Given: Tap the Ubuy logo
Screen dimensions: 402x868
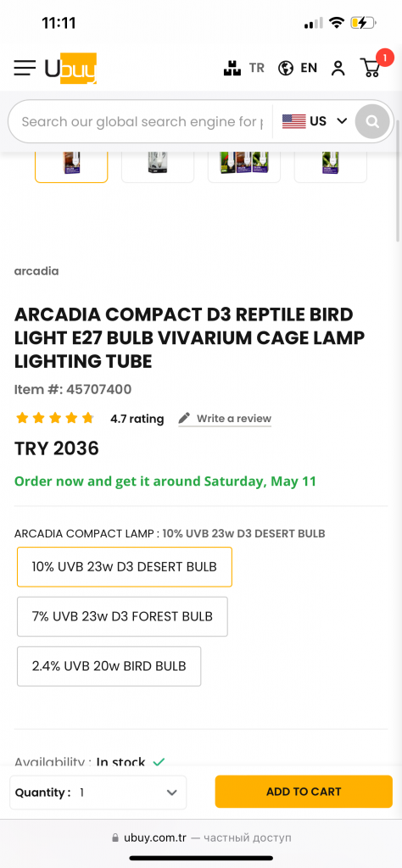Looking at the screenshot, I should click(71, 68).
